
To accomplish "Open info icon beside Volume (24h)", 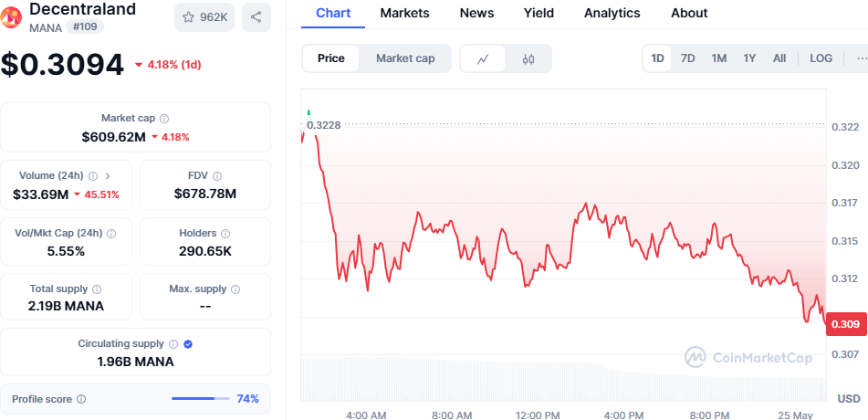I will tap(93, 176).
